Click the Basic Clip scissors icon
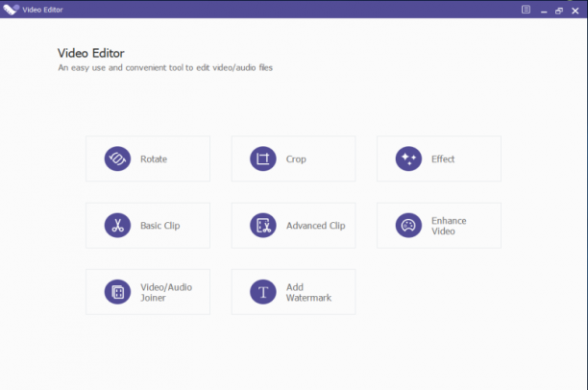Screen dimensions: 588x390 click(x=117, y=226)
